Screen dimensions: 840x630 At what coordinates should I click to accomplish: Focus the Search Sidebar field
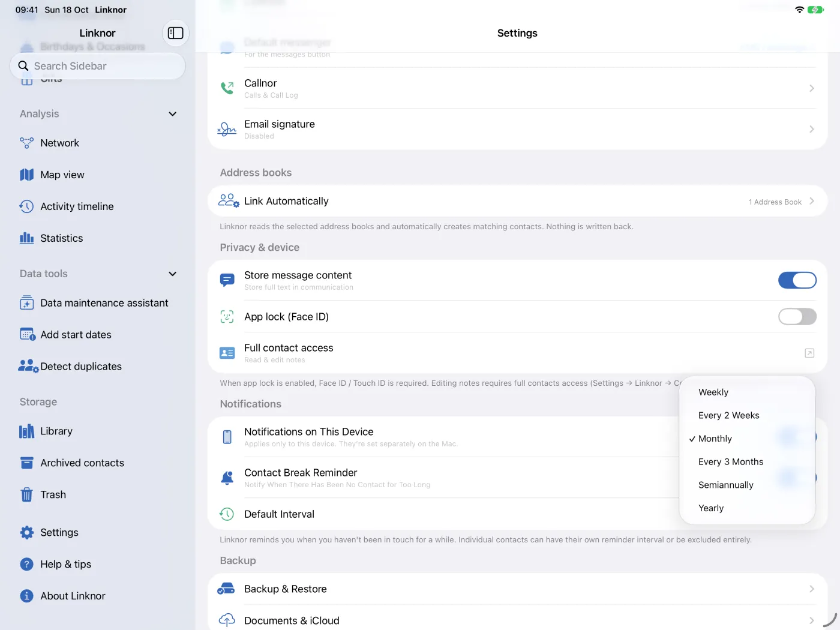[98, 66]
